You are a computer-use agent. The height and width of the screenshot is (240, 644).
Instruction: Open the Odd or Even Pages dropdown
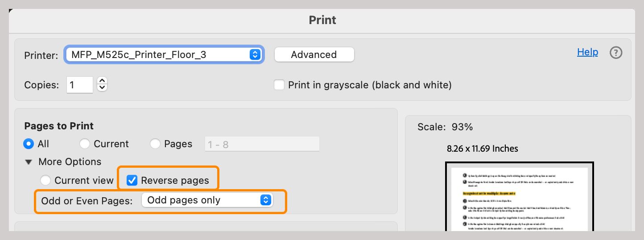(x=206, y=200)
